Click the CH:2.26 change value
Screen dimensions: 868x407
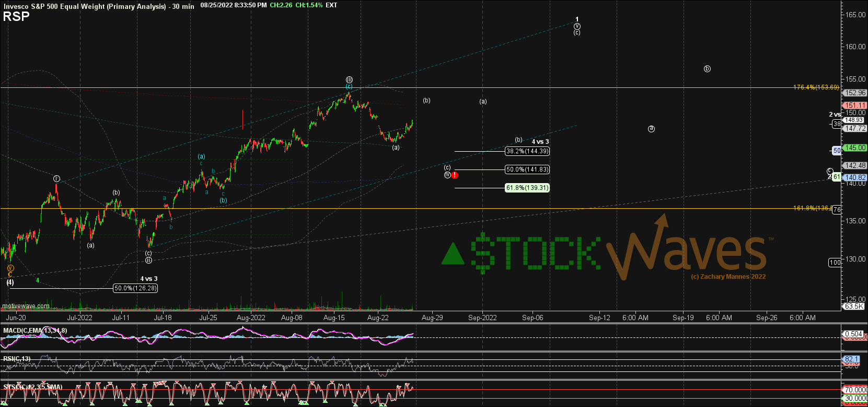click(281, 5)
